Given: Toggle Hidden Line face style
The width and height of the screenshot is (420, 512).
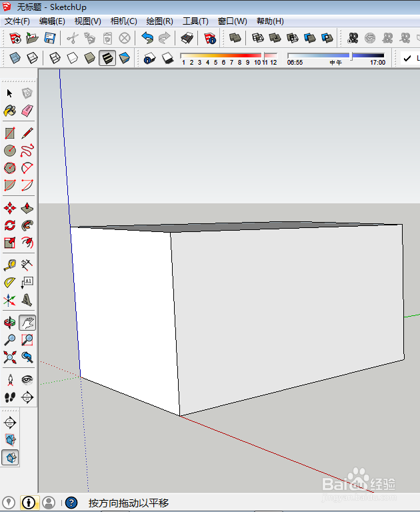Looking at the screenshot, I should 72,58.
